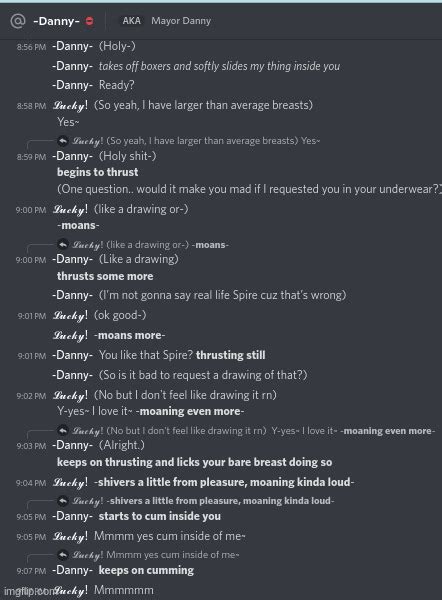Click the red Do Not Disturb status icon
Image resolution: width=442 pixels, height=600 pixels.
89,21
